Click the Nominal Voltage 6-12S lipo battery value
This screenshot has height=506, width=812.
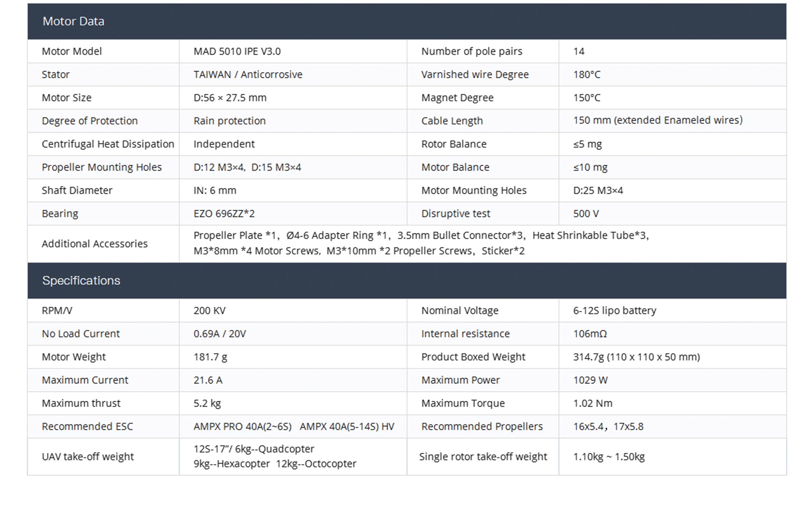615,311
